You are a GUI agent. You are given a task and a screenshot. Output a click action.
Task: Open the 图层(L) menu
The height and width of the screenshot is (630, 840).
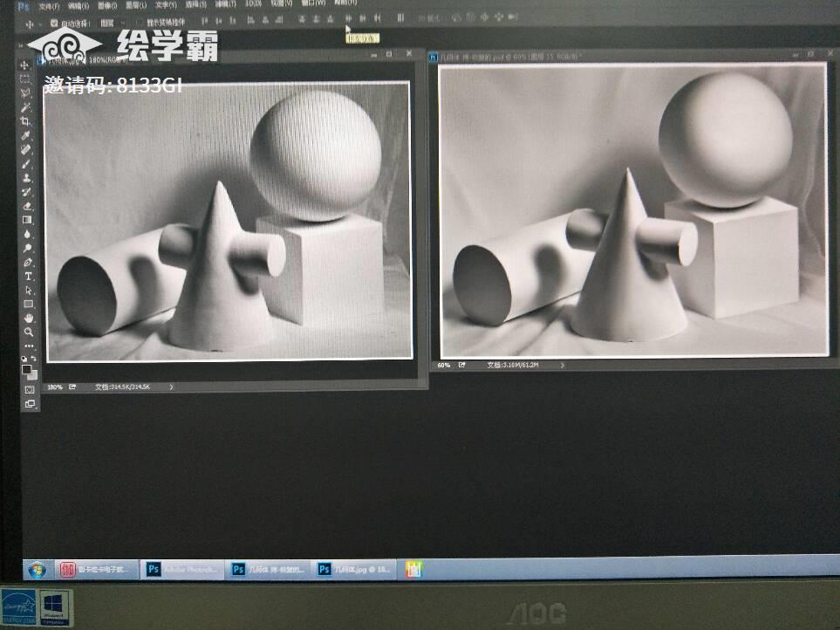pos(136,5)
